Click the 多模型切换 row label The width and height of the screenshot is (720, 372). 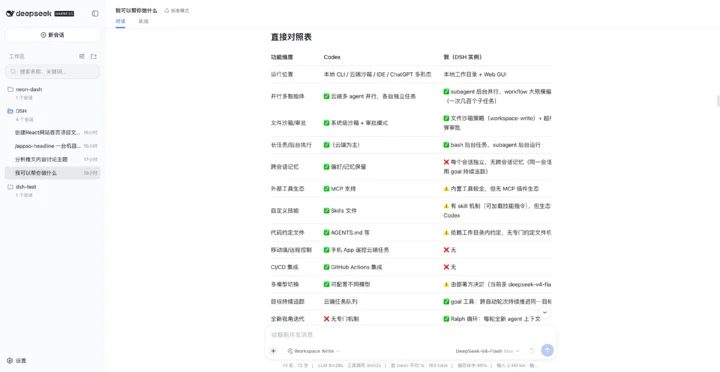tap(285, 285)
